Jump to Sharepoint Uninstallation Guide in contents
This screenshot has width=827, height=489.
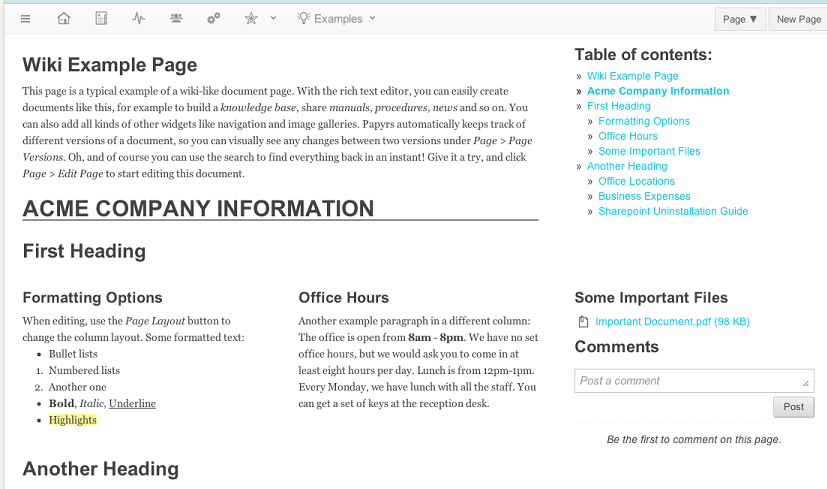click(673, 211)
